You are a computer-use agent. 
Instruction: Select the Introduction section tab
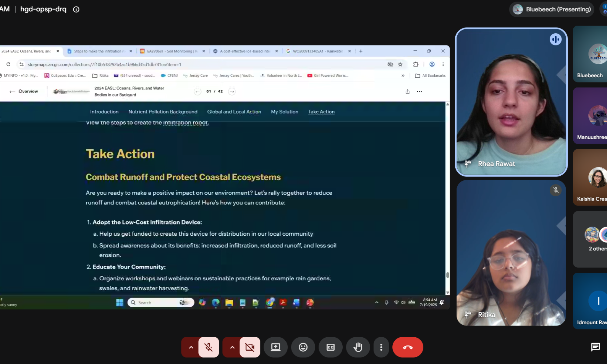pos(104,112)
